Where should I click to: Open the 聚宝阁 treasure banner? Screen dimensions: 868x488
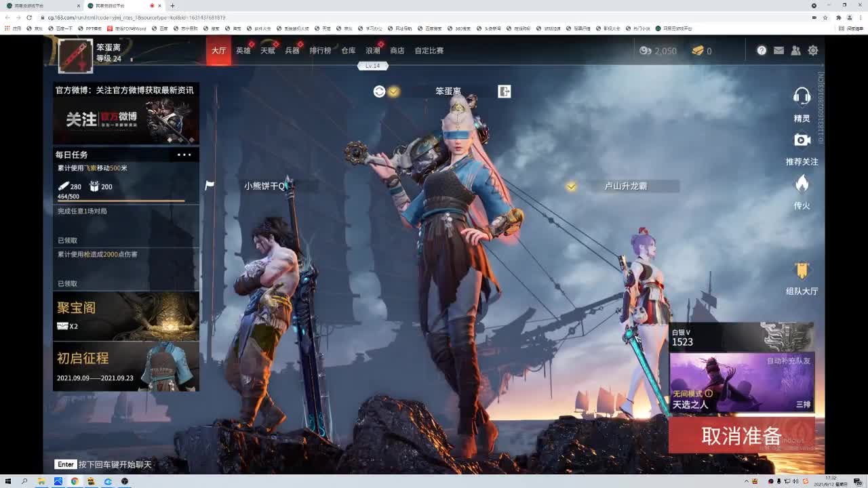click(x=126, y=316)
